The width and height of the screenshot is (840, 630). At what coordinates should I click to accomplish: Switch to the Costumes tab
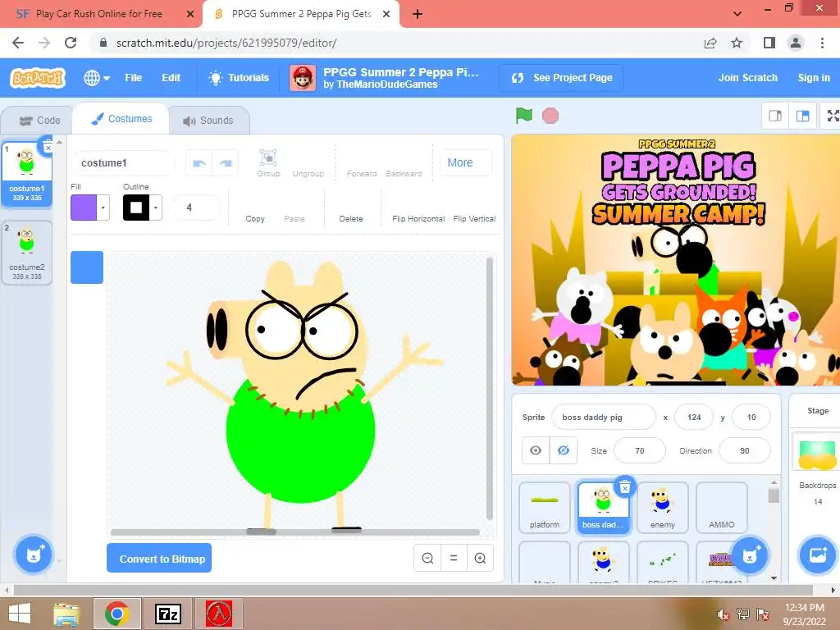[121, 119]
